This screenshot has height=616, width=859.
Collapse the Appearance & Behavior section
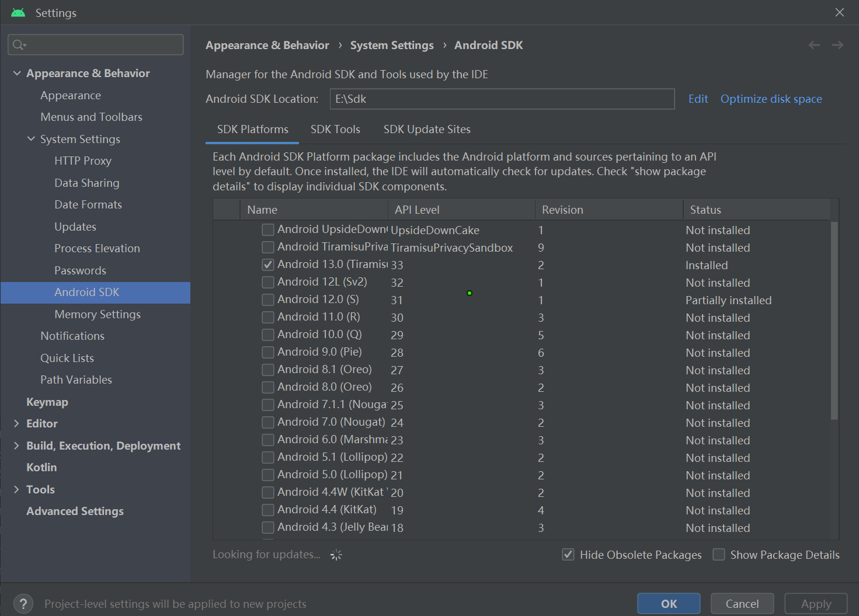coord(17,73)
